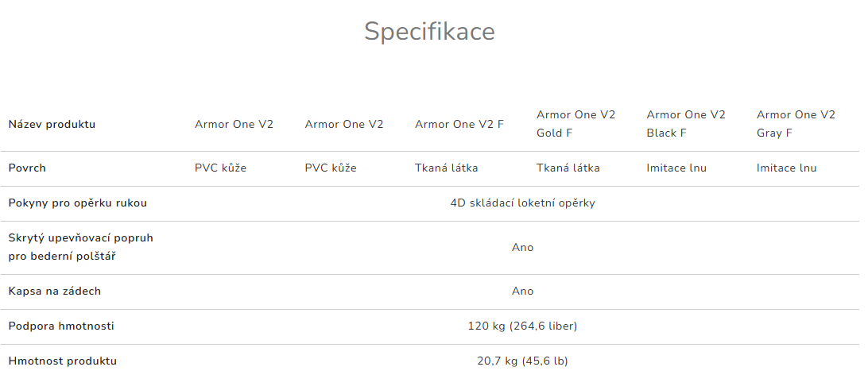The width and height of the screenshot is (868, 386).
Task: Click Imitace lnu under Armor One V2 Black F
Action: [x=676, y=168]
